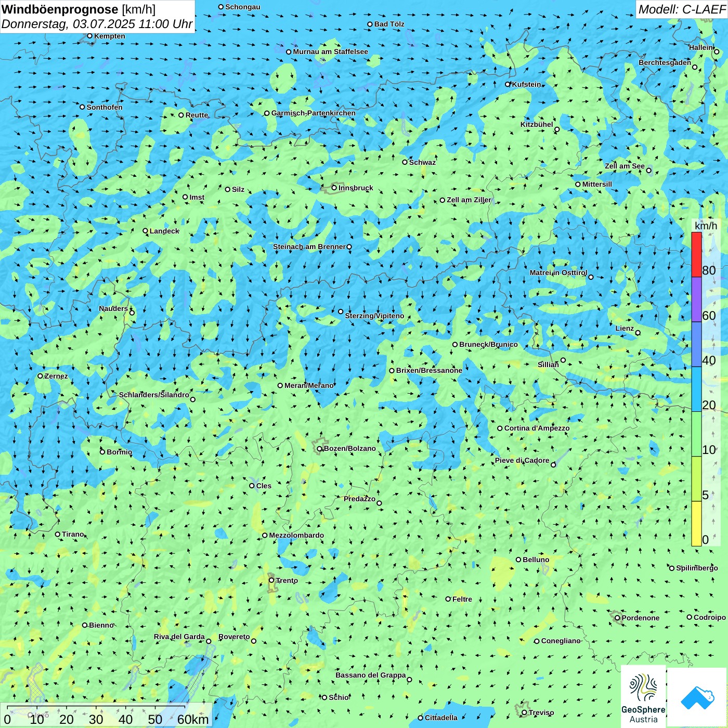Click the Pordenone city marker
728x728 pixels.
click(x=617, y=618)
